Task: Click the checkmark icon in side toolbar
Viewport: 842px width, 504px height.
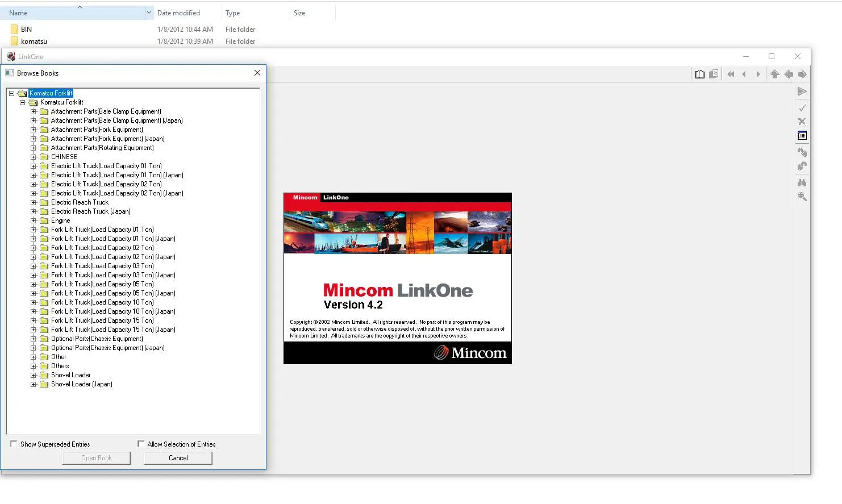Action: (x=802, y=108)
